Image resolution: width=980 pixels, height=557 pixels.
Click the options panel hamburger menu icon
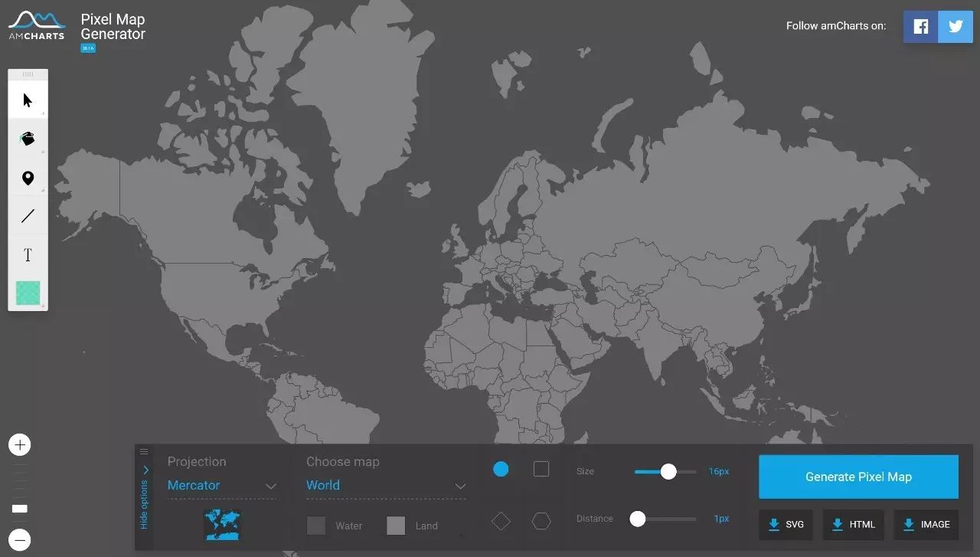(144, 452)
